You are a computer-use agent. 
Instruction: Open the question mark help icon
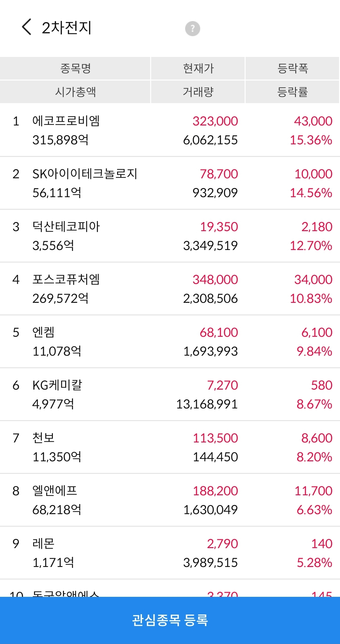tap(192, 29)
